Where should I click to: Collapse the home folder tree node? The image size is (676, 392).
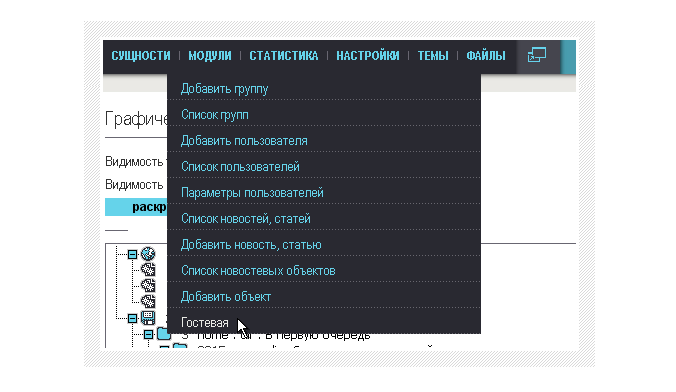(148, 334)
